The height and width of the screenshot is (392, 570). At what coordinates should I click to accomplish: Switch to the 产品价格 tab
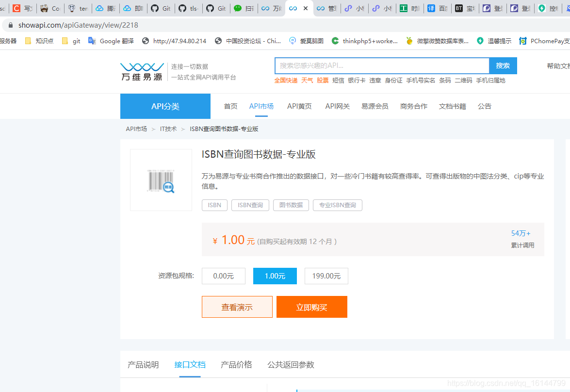236,364
